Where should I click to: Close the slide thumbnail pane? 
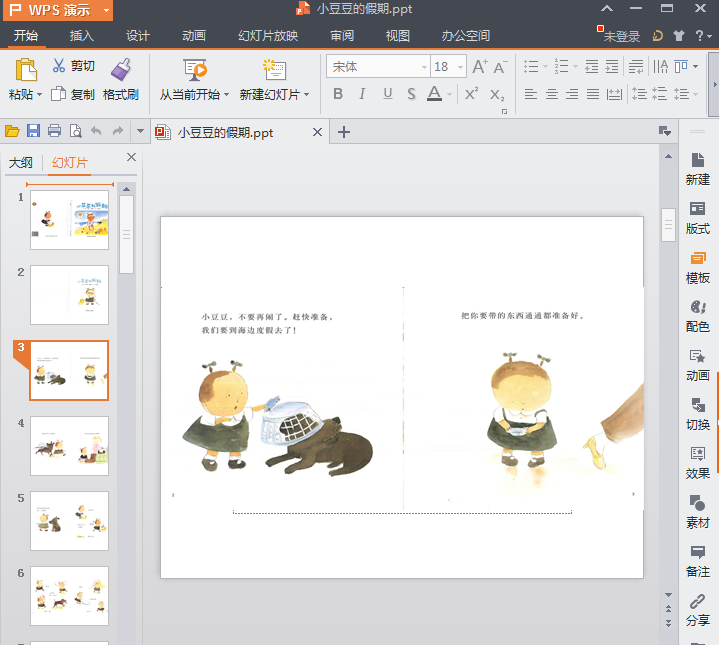131,157
